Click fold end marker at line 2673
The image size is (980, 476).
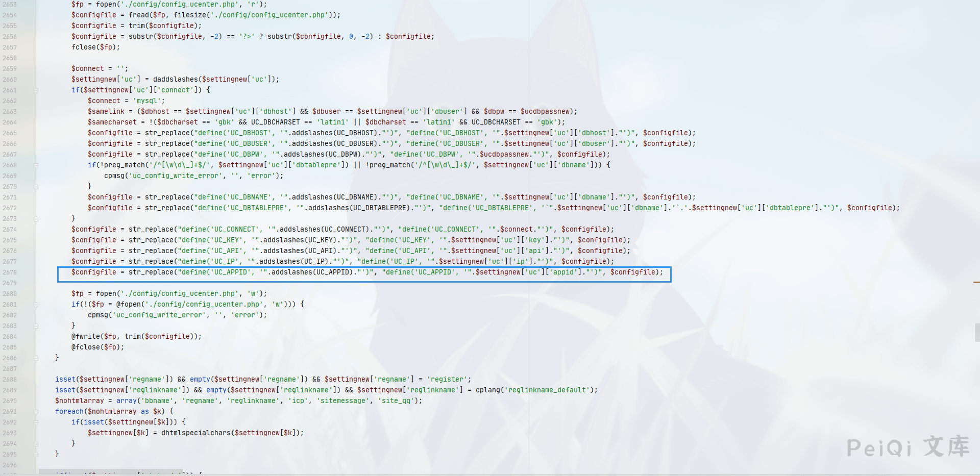tap(36, 219)
